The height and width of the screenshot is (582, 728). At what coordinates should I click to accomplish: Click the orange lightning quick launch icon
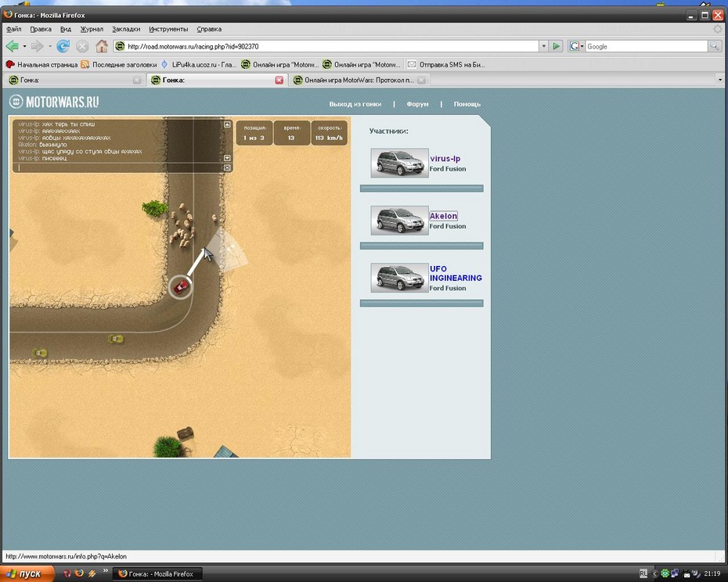coord(92,573)
